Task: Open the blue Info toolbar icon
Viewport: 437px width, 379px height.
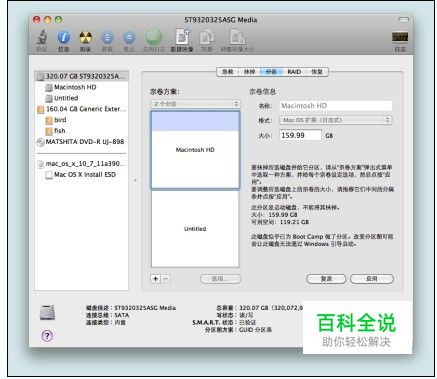Action: (x=63, y=38)
